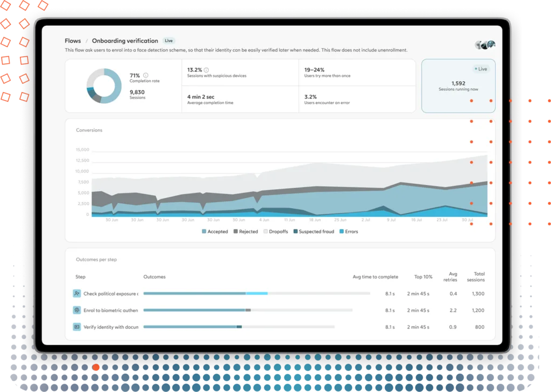Toggle the Errors series in the legend
551x392 pixels.
click(x=349, y=231)
